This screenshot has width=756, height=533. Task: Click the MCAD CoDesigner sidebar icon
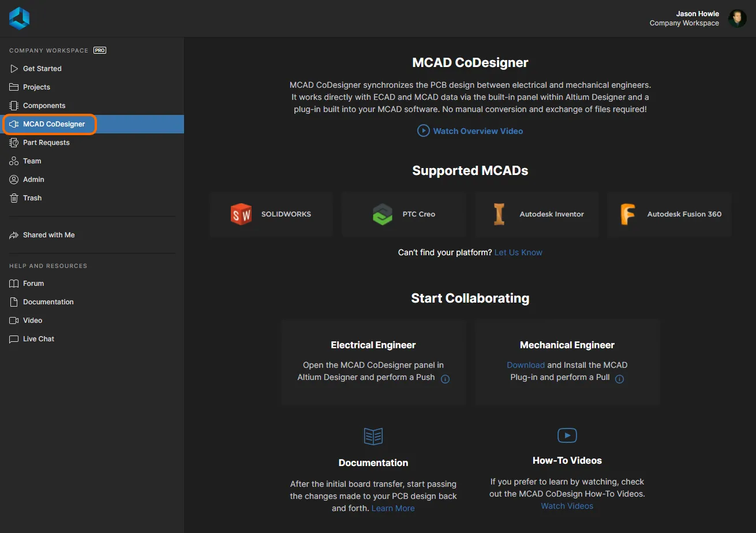click(14, 124)
